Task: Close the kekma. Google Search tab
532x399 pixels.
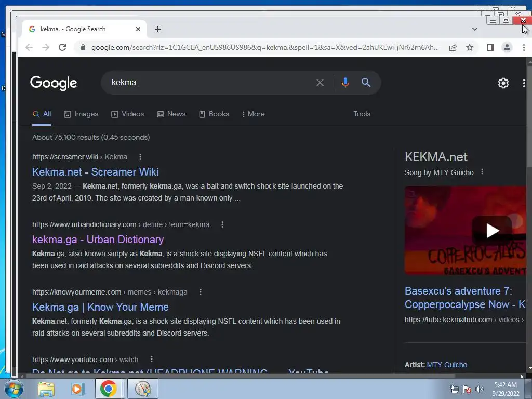Action: (x=138, y=29)
